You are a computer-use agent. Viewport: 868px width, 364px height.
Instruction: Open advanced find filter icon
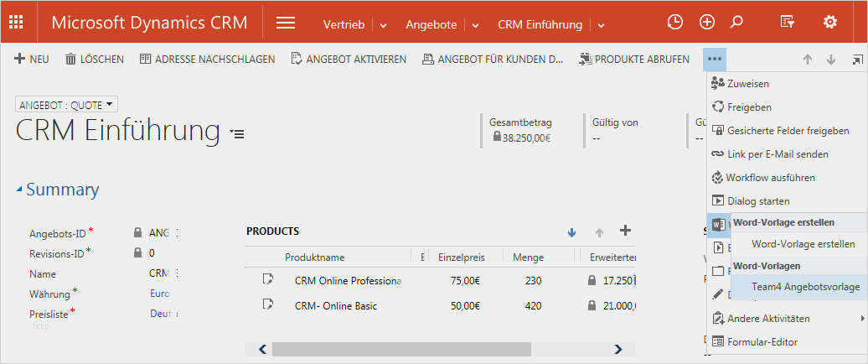(788, 22)
